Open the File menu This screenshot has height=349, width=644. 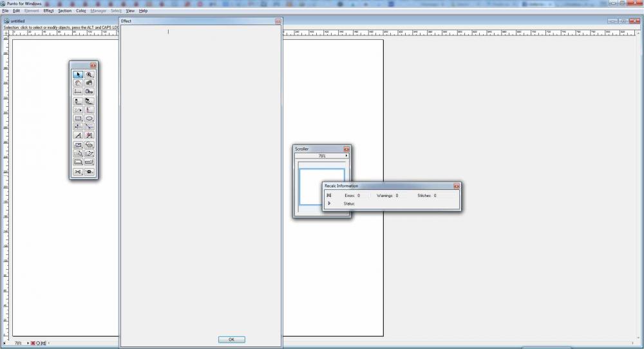tap(5, 11)
